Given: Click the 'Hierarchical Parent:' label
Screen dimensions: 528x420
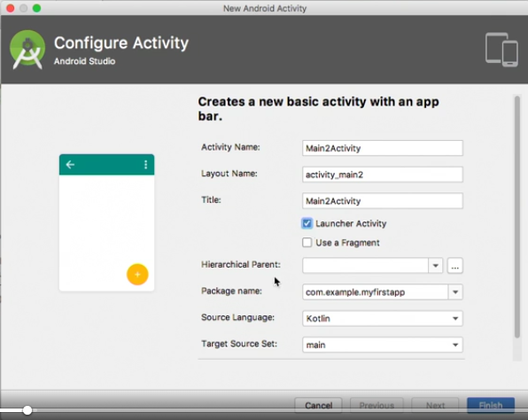Looking at the screenshot, I should [241, 264].
